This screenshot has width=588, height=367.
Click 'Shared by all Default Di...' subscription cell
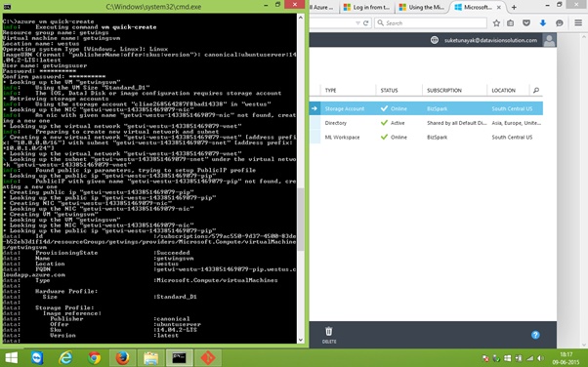tap(457, 123)
